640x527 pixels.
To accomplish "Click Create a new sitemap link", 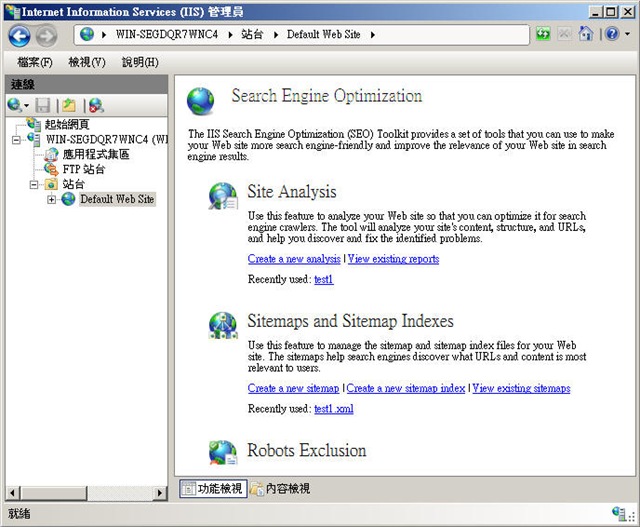I will point(293,388).
